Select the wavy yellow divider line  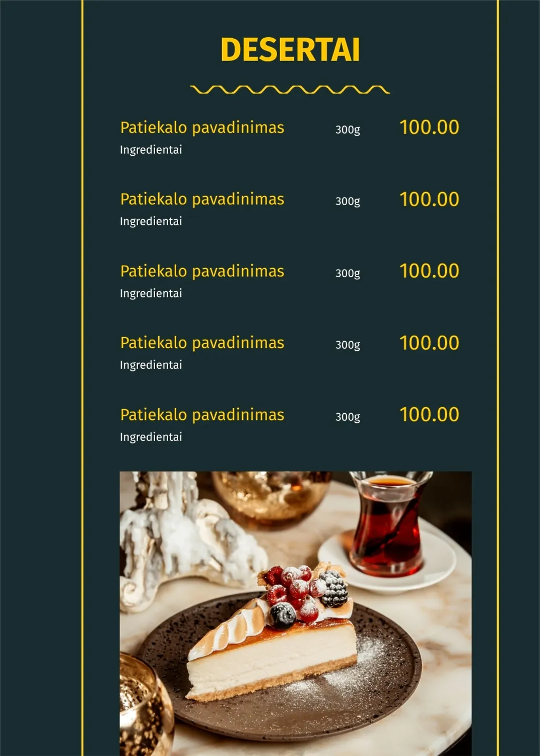290,90
